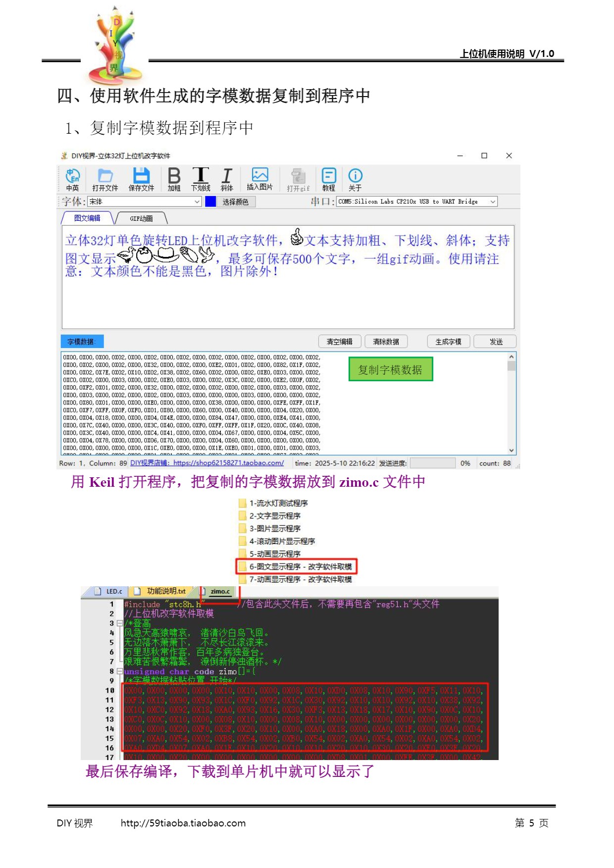Click inside the blue text editing area

coord(288,277)
